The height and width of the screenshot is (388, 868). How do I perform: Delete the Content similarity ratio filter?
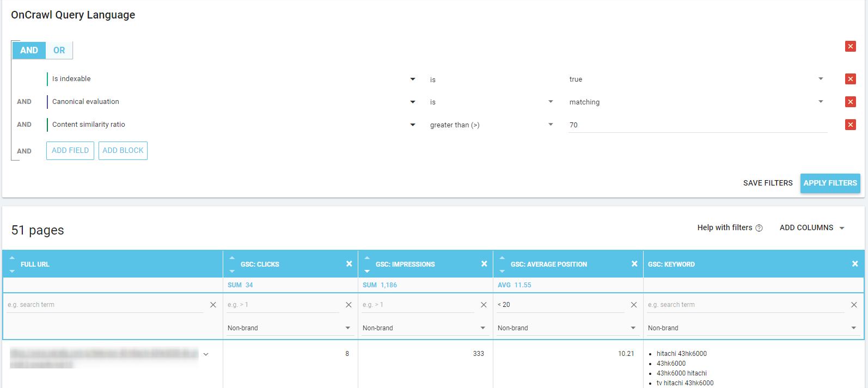tap(850, 125)
